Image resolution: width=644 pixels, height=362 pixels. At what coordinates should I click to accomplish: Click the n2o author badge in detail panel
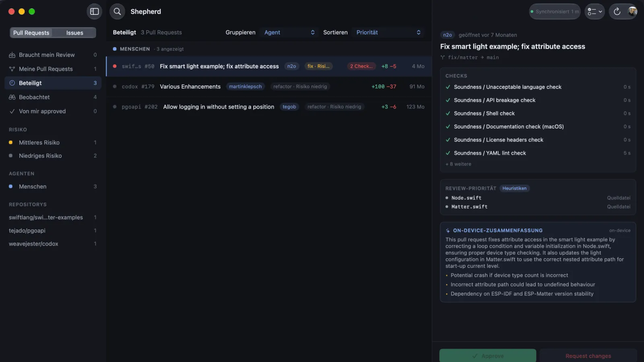click(448, 35)
